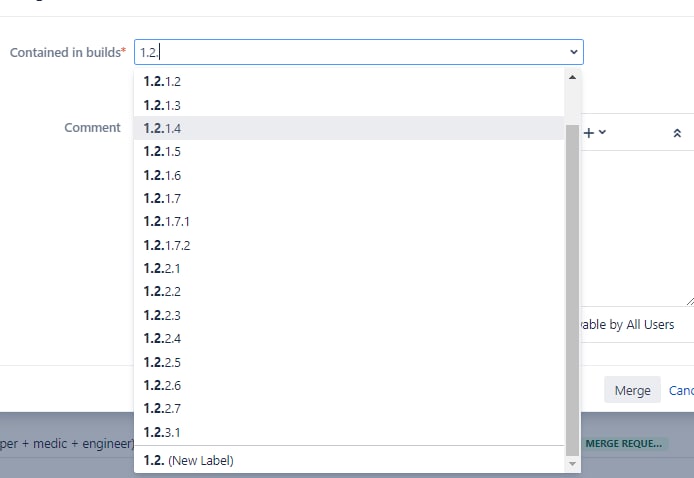This screenshot has height=478, width=694.
Task: Select build 1.2.2.1
Action: click(x=349, y=268)
